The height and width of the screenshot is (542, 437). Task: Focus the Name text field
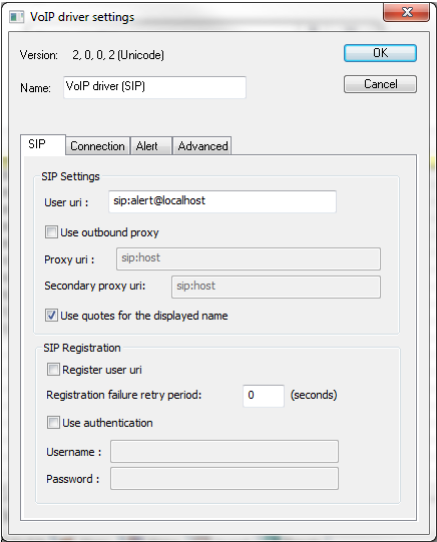click(x=155, y=87)
